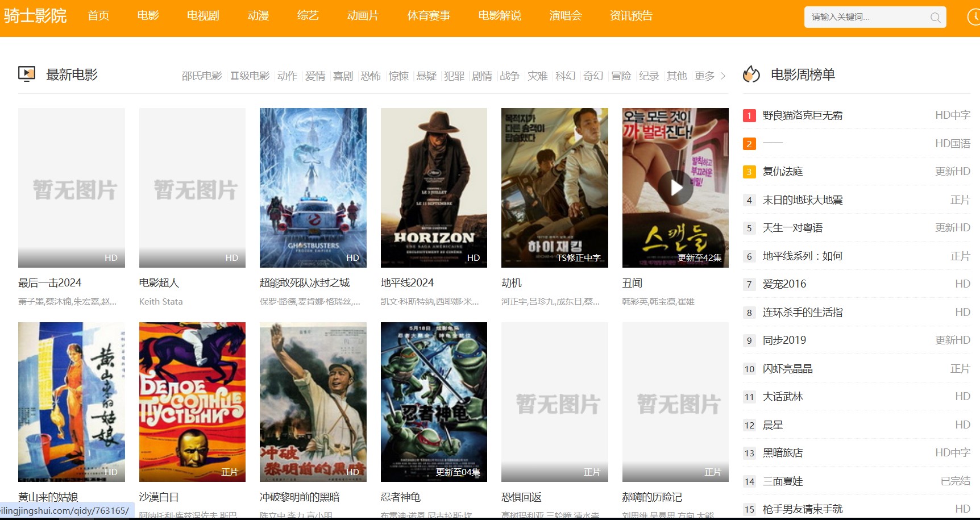Click the 超能敢死队冰封之城 title
Screen dimensions: 980x520
click(305, 283)
